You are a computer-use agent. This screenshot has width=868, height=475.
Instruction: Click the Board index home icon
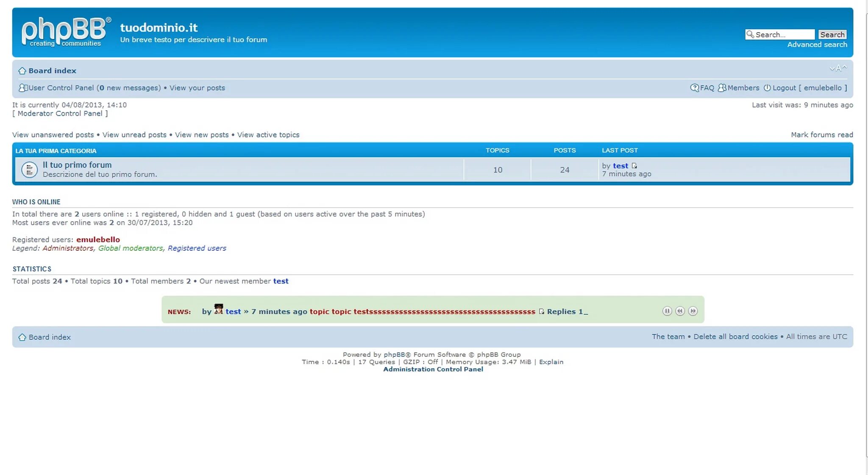tap(22, 70)
